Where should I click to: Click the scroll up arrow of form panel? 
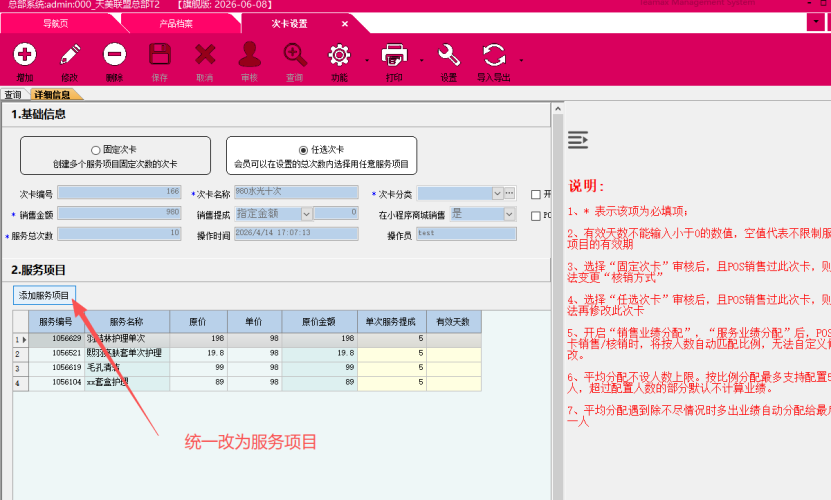click(558, 109)
